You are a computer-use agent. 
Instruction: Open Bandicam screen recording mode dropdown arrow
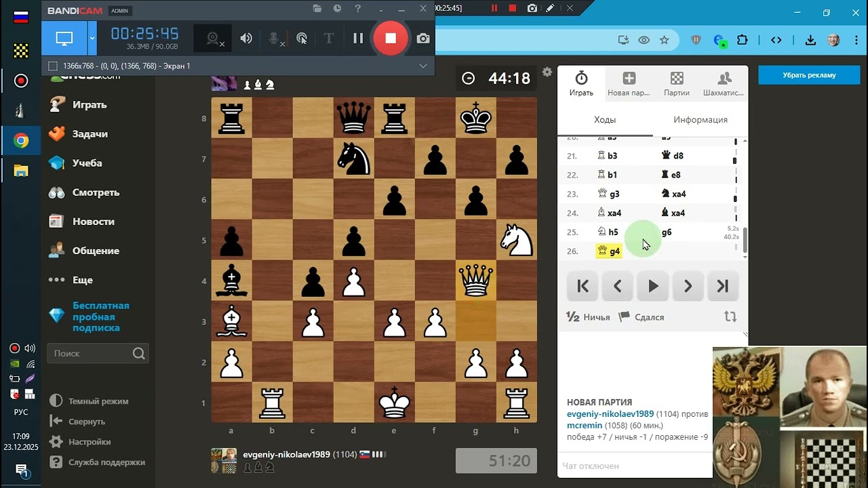pyautogui.click(x=92, y=39)
